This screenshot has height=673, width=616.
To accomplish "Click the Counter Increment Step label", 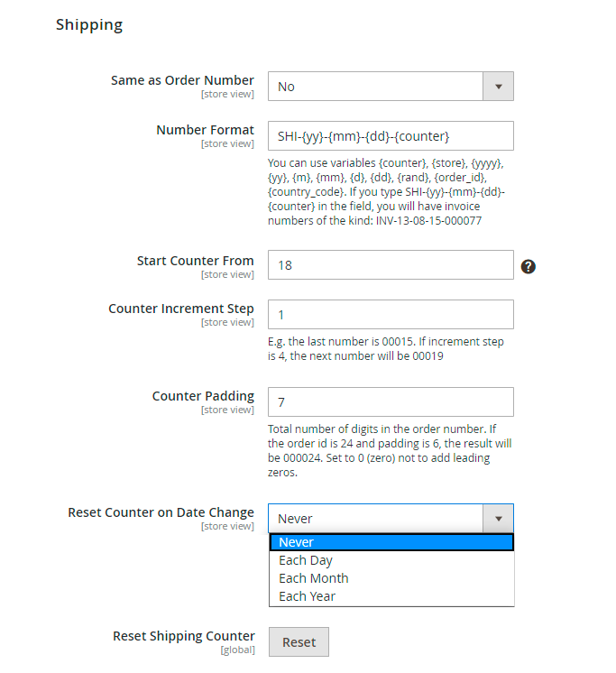I will [x=181, y=309].
